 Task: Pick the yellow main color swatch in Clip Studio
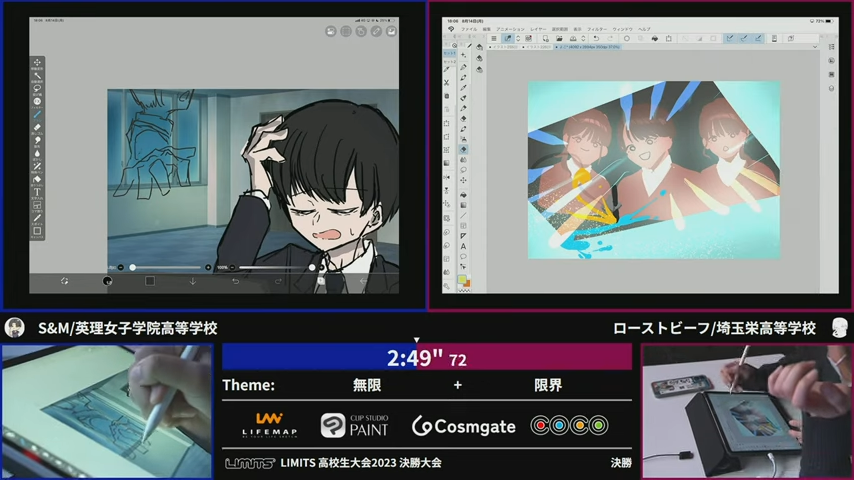(462, 280)
